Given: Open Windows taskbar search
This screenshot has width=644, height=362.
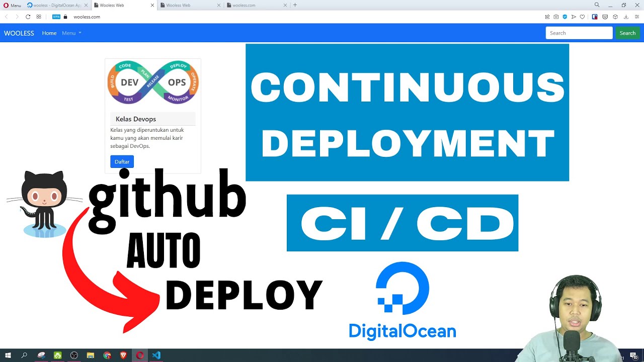Looking at the screenshot, I should pos(24,355).
